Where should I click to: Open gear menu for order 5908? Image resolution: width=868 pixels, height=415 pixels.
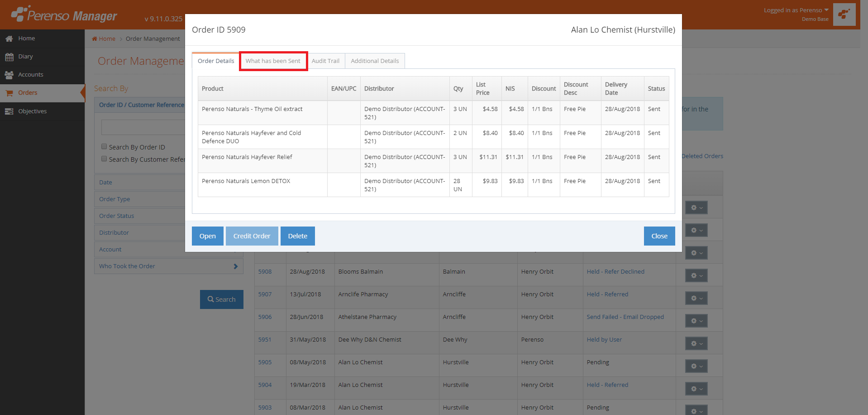pos(696,275)
